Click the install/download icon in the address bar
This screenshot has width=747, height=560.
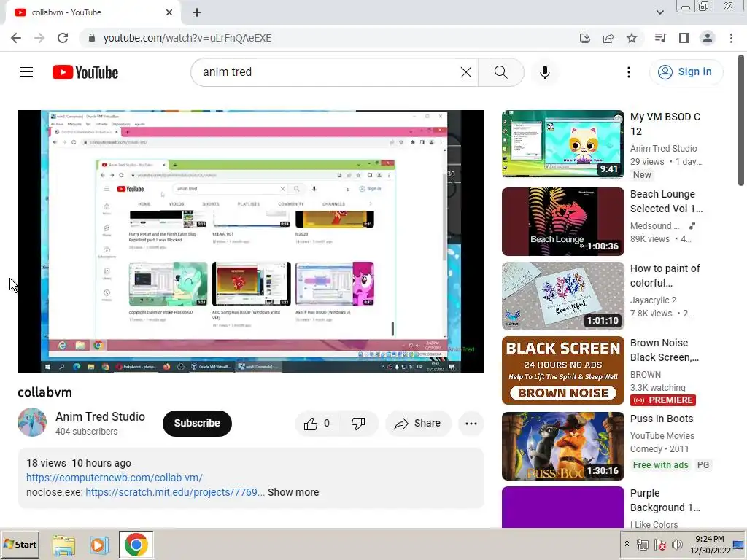coord(585,38)
